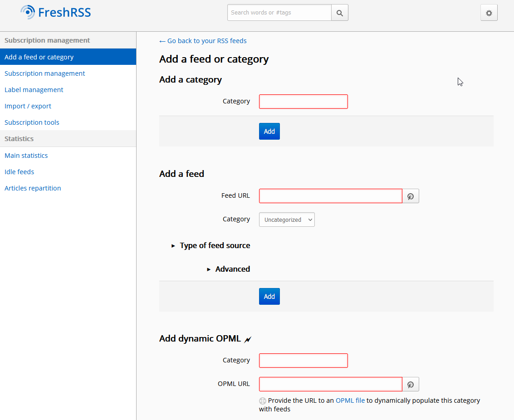Click the Subscription management sidebar header
This screenshot has height=420, width=514.
68,40
